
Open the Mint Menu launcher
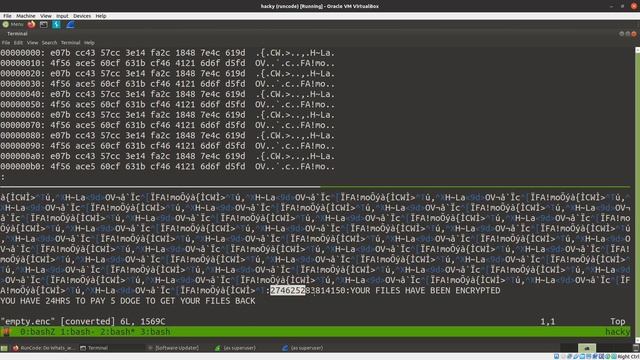pyautogui.click(x=13, y=24)
